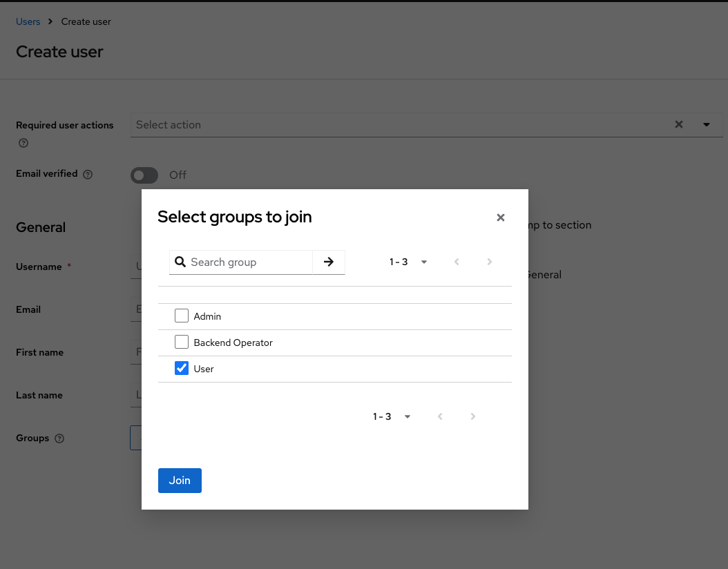The image size is (728, 569).
Task: Click the magnifier icon in Search group
Action: tap(180, 262)
